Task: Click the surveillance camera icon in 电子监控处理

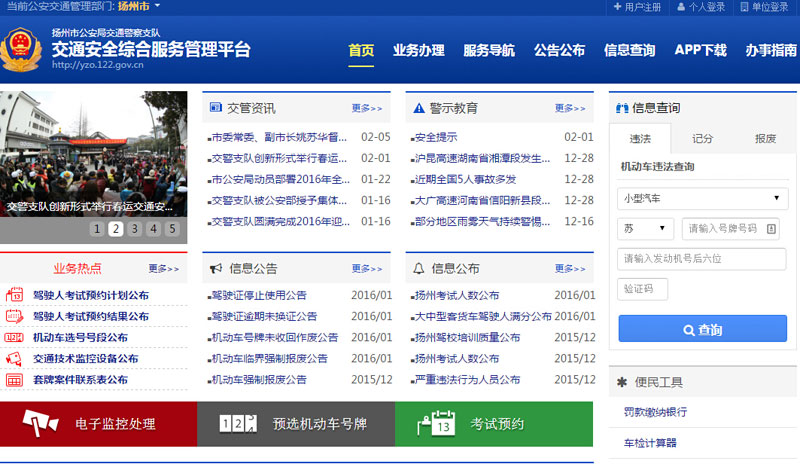Action: [40, 423]
